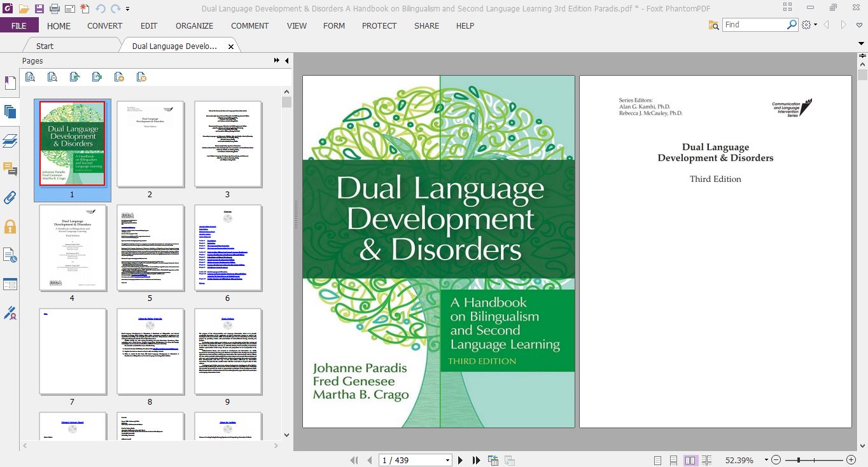Click the delete page icon with x badge
The height and width of the screenshot is (467, 868).
point(141,77)
